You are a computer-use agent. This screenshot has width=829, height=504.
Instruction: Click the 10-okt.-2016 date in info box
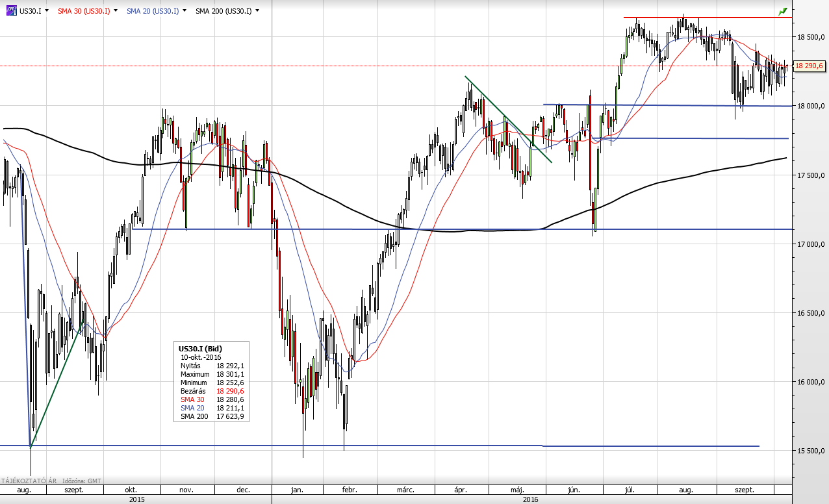click(201, 357)
